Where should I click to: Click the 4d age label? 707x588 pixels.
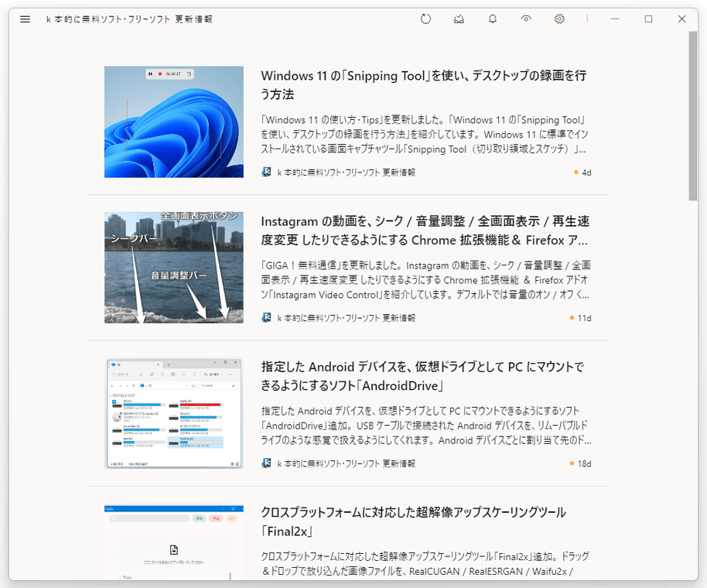[586, 173]
